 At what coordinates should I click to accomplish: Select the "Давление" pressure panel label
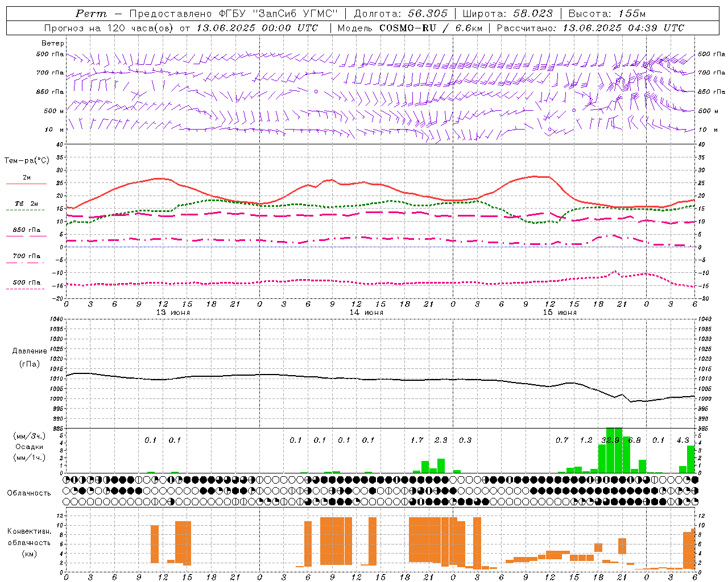pyautogui.click(x=30, y=351)
